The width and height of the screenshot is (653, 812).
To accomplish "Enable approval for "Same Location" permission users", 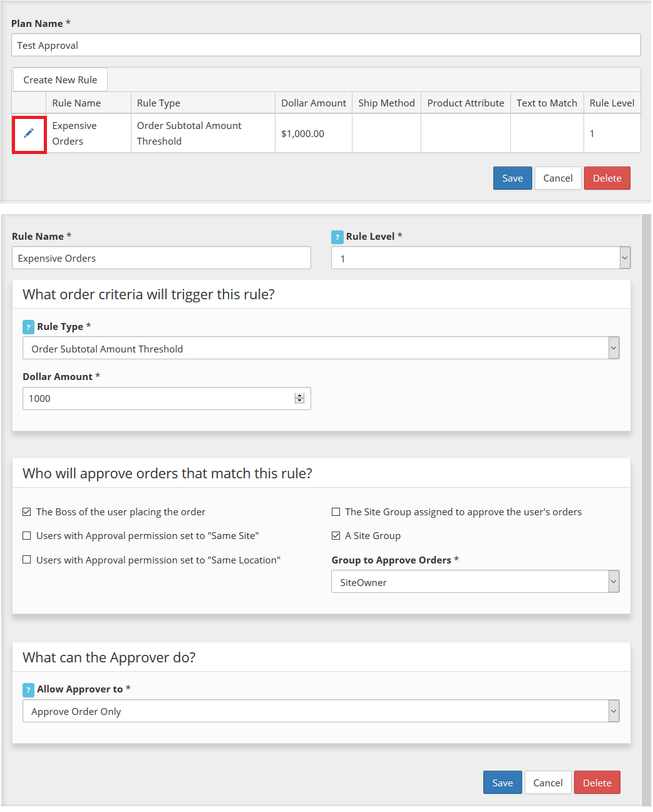I will tap(27, 560).
